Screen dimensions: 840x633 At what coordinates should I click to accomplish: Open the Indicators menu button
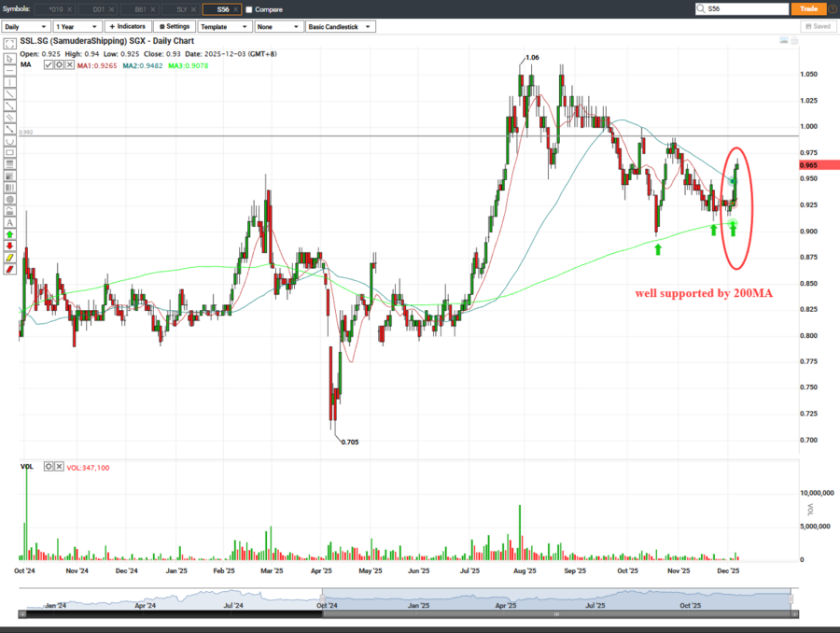pos(127,27)
